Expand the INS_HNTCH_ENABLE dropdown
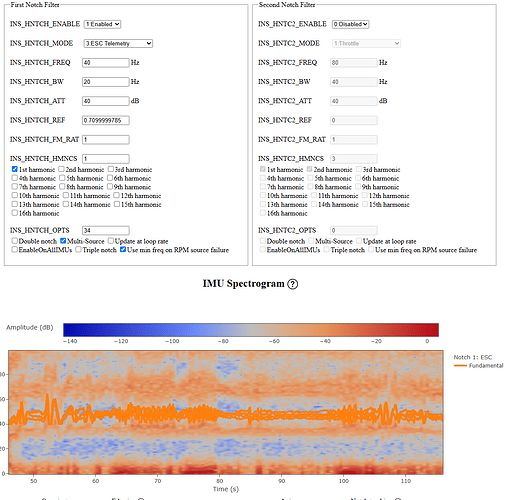Image resolution: width=512 pixels, height=500 pixels. 102,24
